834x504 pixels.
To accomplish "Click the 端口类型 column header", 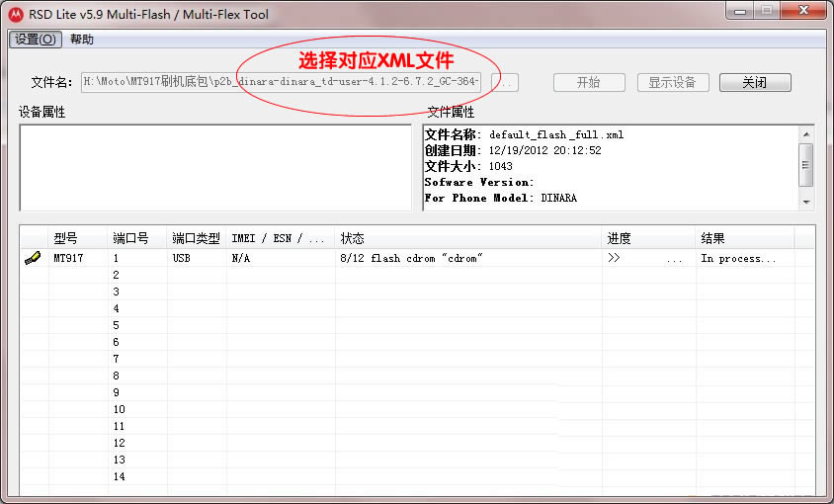I will [196, 238].
